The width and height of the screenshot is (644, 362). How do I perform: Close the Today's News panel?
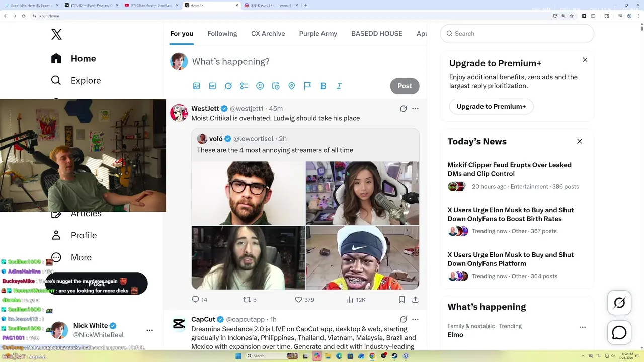tap(580, 141)
